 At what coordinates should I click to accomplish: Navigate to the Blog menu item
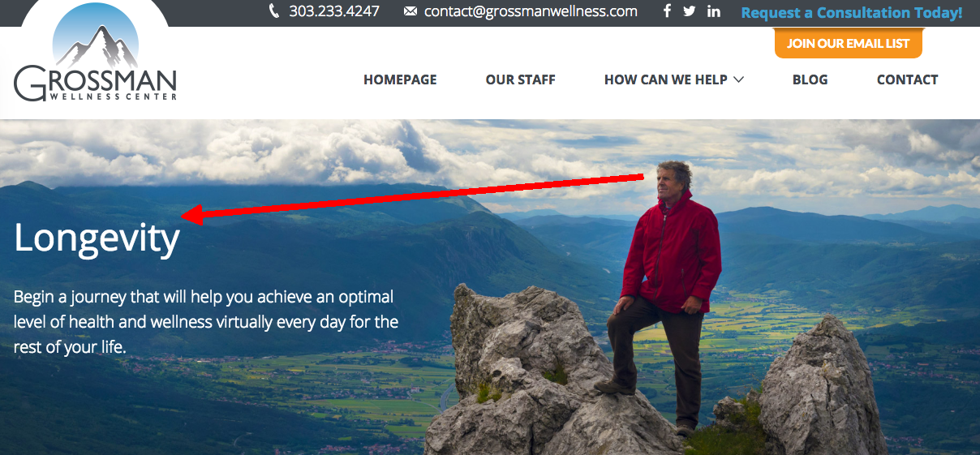point(810,79)
